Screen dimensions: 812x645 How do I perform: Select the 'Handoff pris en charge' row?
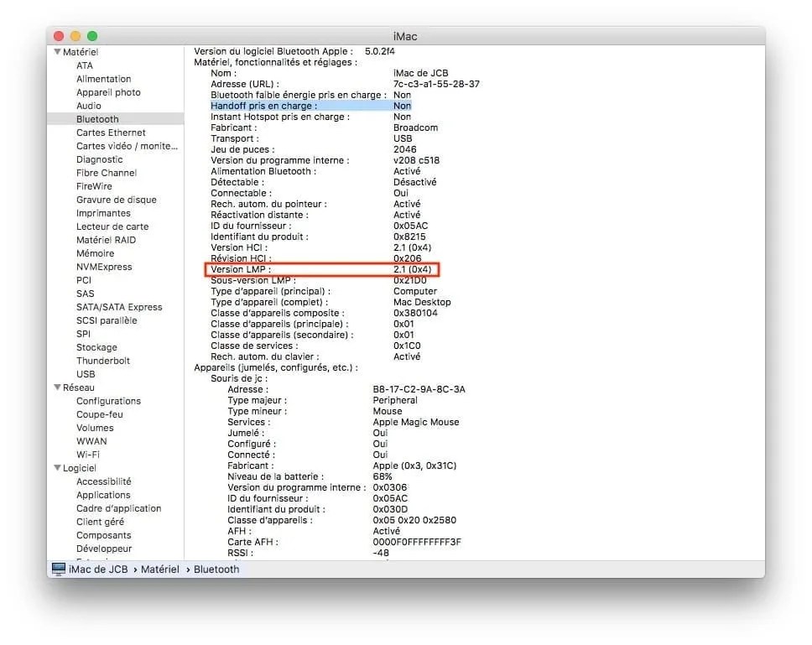pos(310,106)
